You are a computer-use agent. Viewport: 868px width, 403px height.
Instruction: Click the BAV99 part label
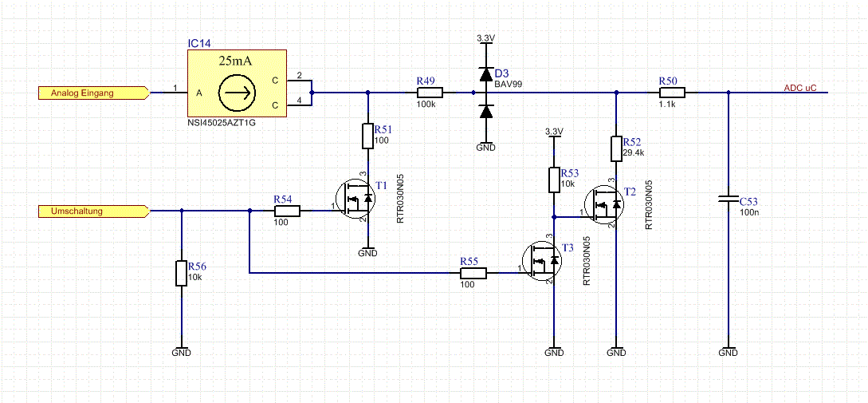click(509, 84)
